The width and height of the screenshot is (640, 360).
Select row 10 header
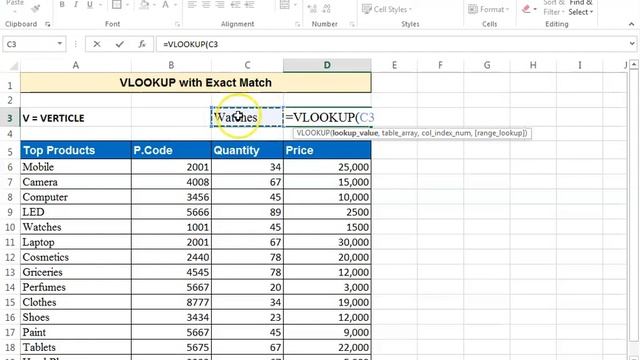click(10, 227)
